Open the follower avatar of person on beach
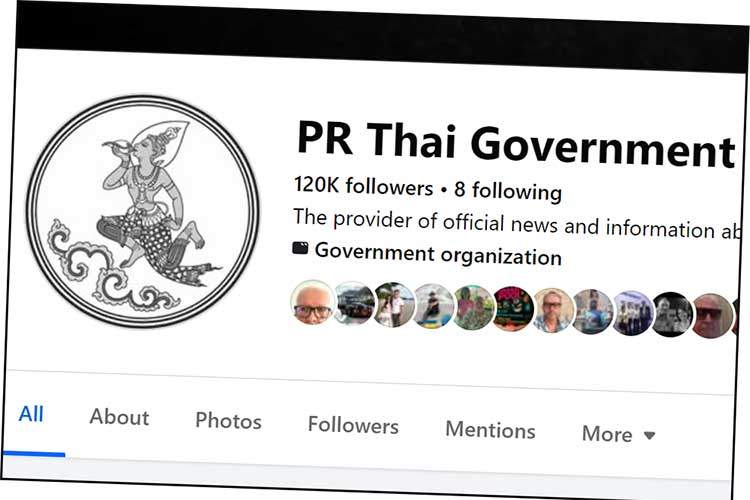The image size is (750, 500). click(433, 306)
